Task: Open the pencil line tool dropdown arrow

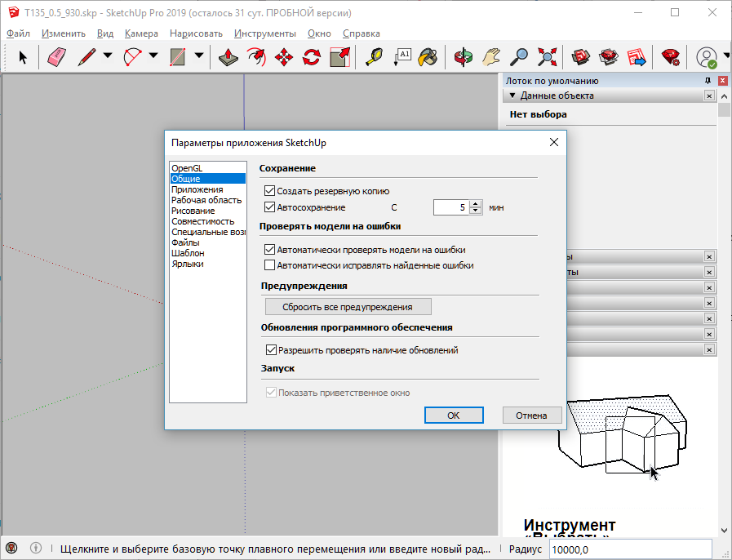Action: (108, 56)
